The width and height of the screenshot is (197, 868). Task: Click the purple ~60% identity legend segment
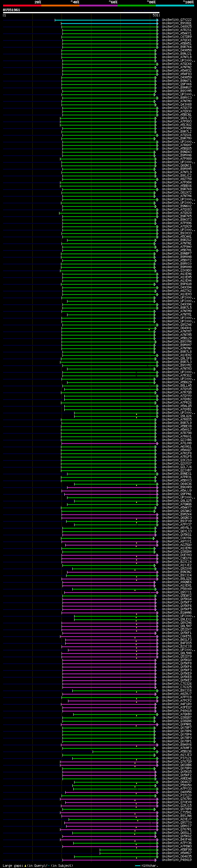99,6
